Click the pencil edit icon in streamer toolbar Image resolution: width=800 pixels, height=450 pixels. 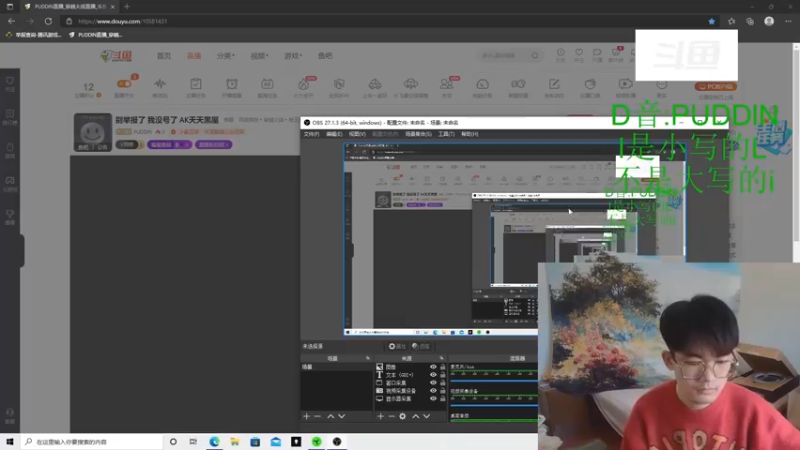[x=554, y=84]
